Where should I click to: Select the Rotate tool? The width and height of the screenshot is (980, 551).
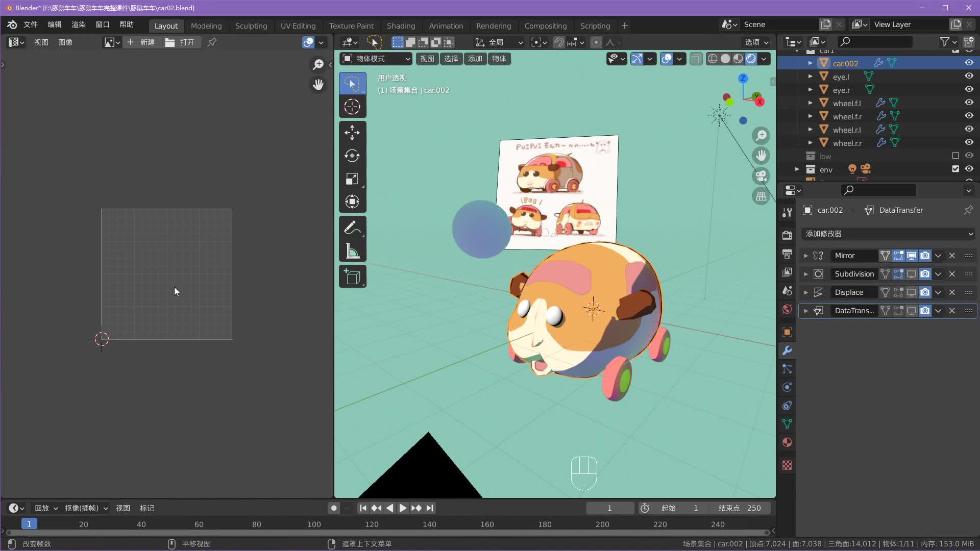coord(352,156)
